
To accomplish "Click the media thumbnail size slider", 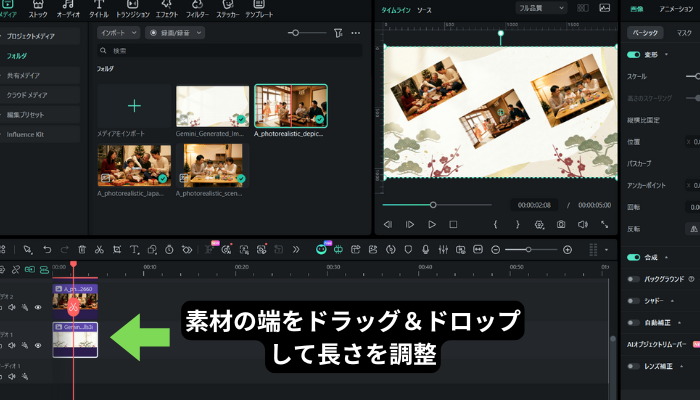I will (295, 33).
